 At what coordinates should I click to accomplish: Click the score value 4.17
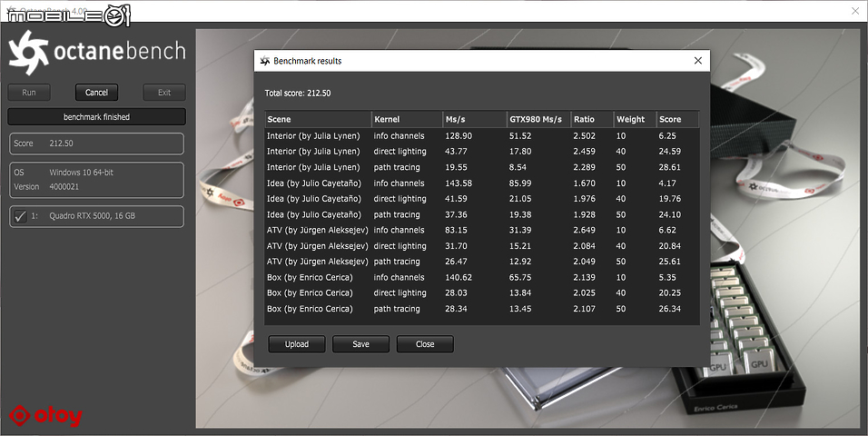(x=667, y=183)
